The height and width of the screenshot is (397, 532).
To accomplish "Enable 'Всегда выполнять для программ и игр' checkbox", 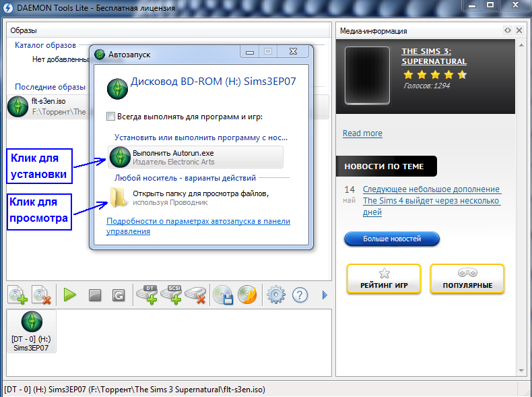I will click(x=110, y=117).
